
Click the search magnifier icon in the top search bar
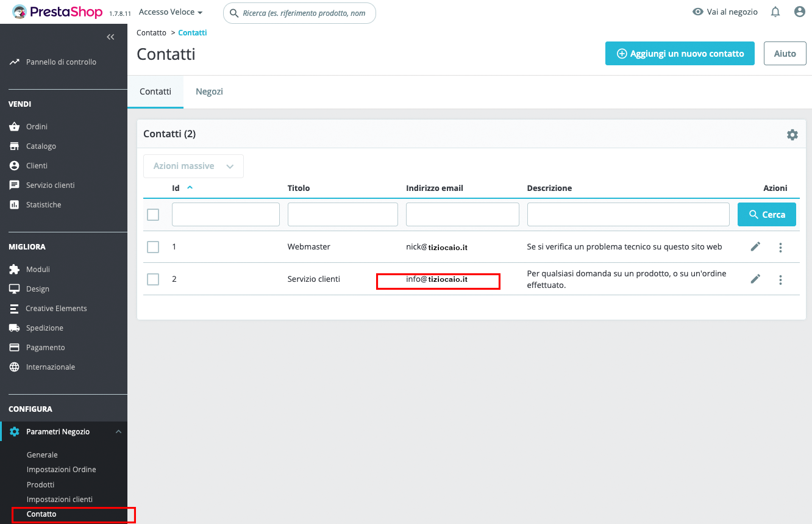(234, 13)
